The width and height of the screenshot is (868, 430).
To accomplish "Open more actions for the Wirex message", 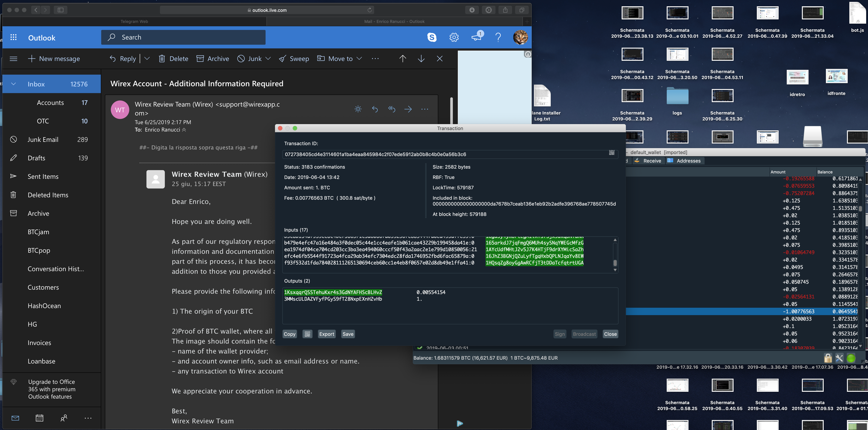I will coord(425,109).
